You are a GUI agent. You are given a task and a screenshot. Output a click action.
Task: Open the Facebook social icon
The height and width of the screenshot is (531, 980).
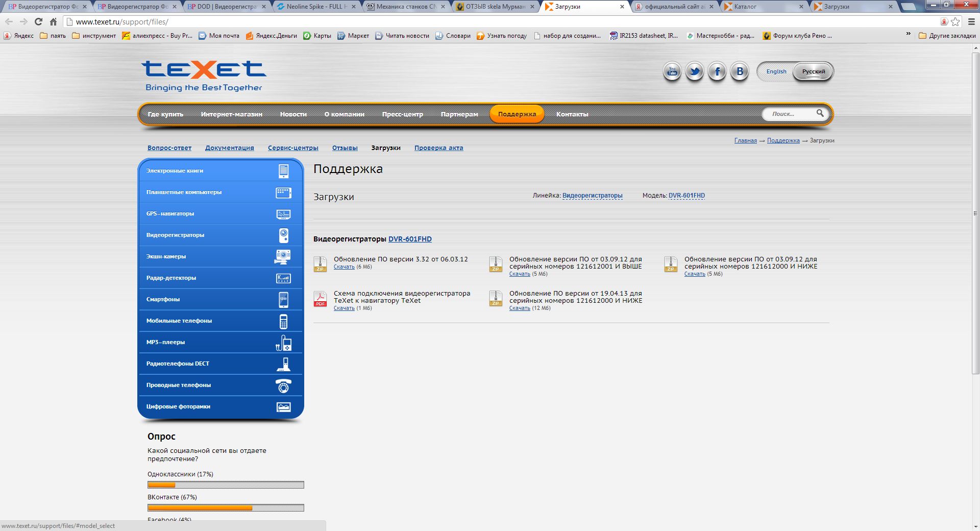click(x=717, y=71)
